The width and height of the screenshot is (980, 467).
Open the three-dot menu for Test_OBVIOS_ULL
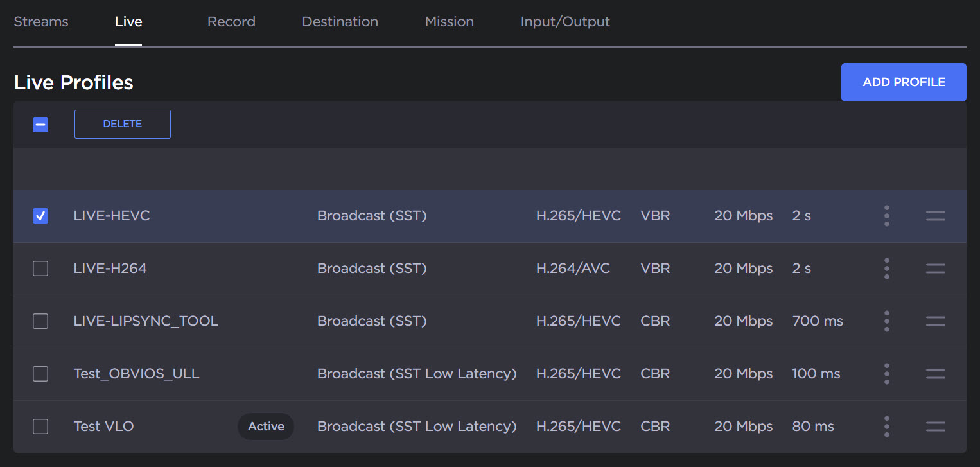[x=886, y=374]
